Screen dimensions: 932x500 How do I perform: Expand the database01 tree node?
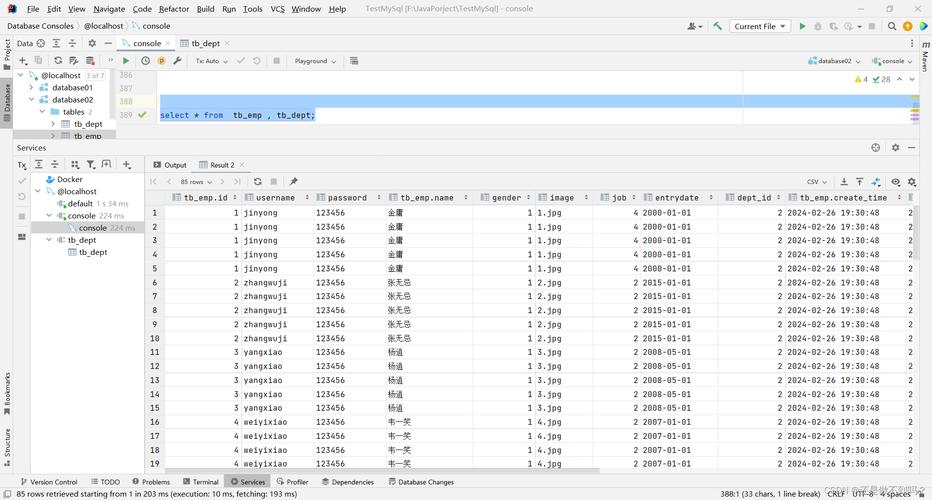pos(31,88)
